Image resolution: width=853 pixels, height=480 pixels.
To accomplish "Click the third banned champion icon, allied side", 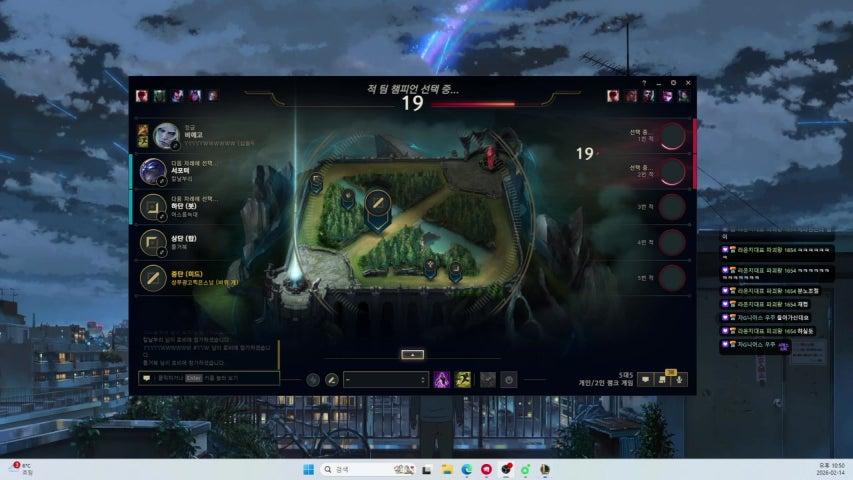I will (x=177, y=96).
